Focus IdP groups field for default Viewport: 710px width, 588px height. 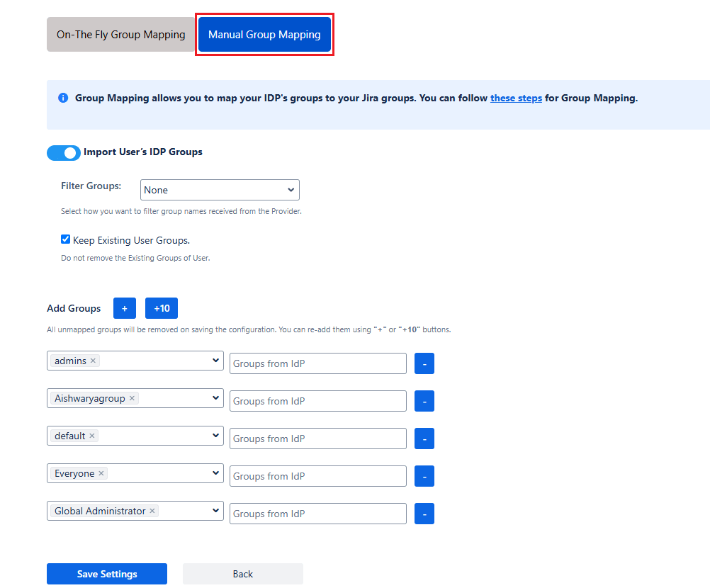click(318, 439)
